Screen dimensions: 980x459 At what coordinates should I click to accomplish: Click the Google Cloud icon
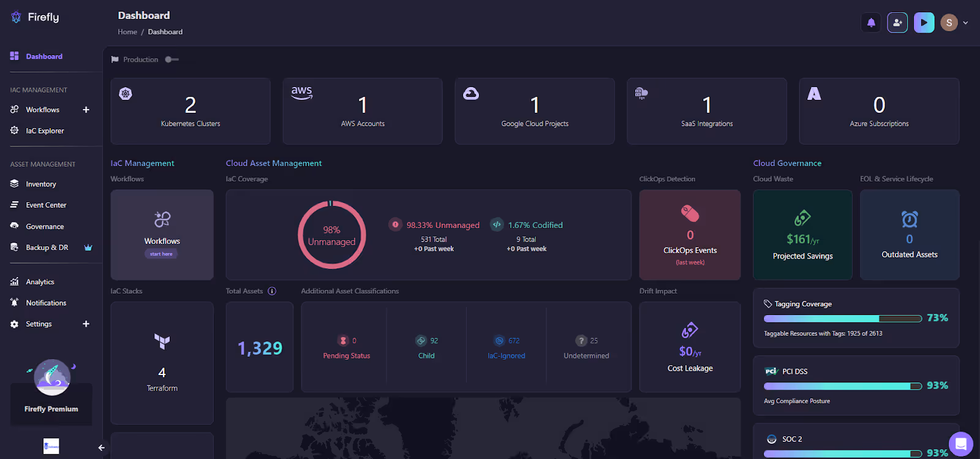pyautogui.click(x=471, y=93)
